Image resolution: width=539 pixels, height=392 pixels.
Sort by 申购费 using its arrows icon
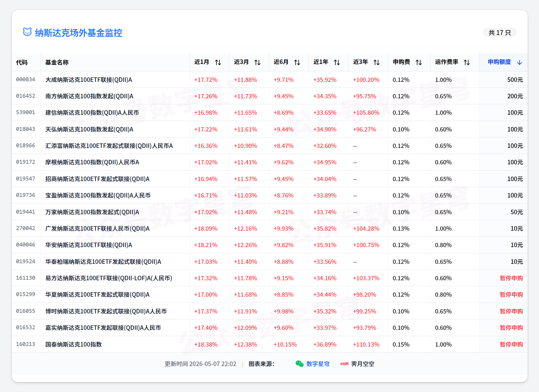coord(419,62)
